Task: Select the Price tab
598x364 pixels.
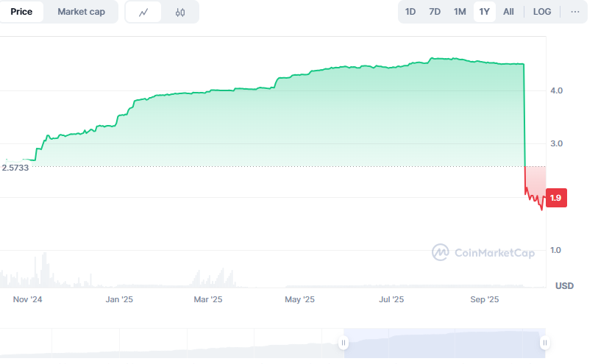Action: pyautogui.click(x=21, y=12)
